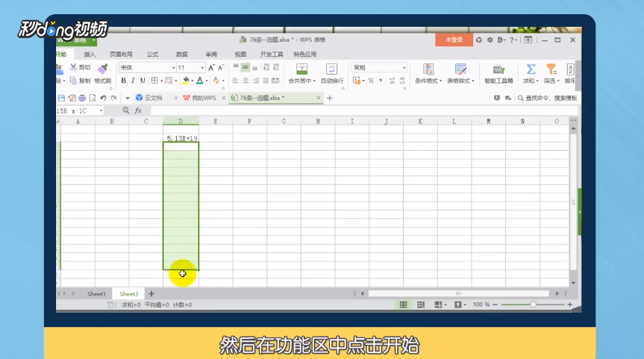Switch to the My WPS (我的WPS) document tab
Viewport: 644px width, 359px height.
(204, 98)
